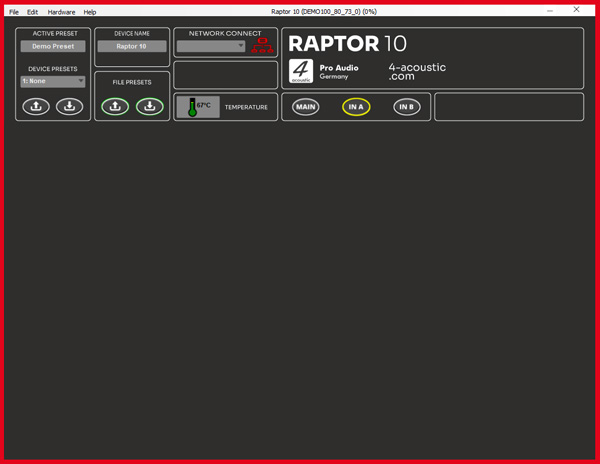Screen dimensions: 600x464
Task: Select the IN A input
Action: tap(356, 107)
